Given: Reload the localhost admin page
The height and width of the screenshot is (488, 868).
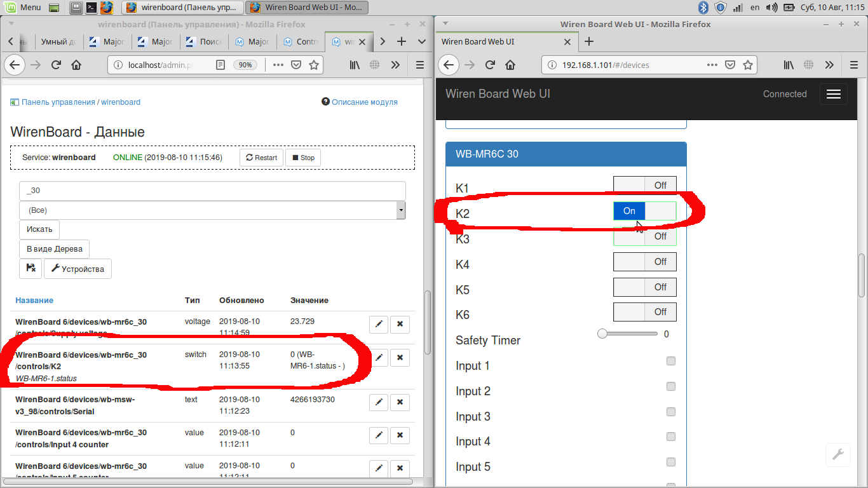Looking at the screenshot, I should click(56, 65).
